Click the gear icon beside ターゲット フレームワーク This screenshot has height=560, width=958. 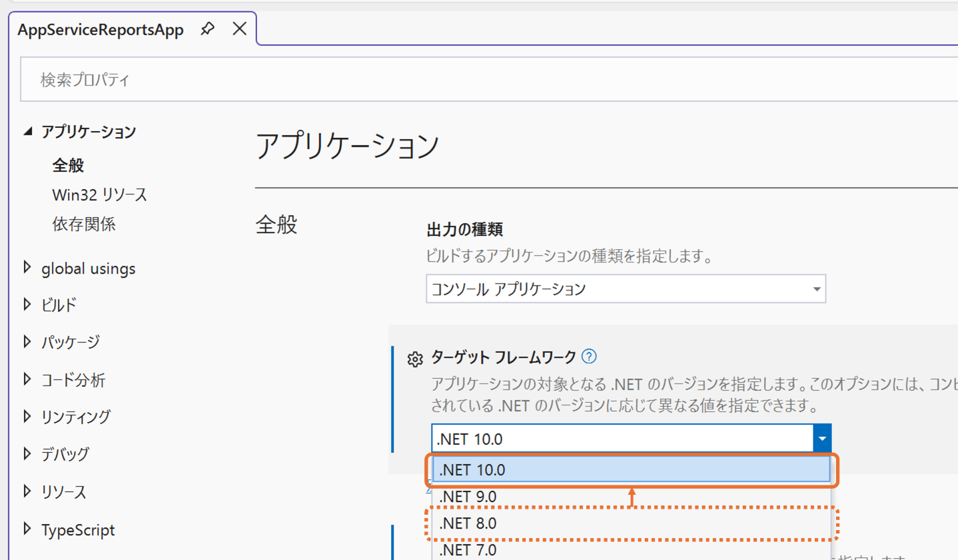click(x=415, y=359)
